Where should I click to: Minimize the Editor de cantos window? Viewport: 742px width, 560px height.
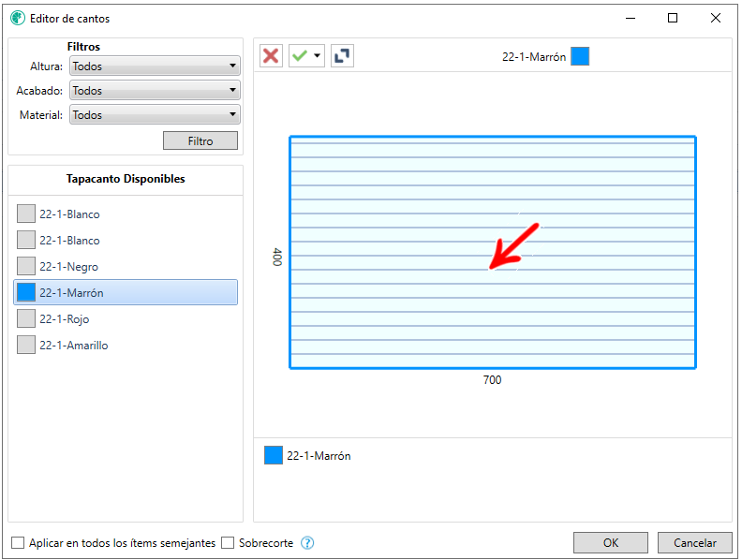tap(631, 18)
